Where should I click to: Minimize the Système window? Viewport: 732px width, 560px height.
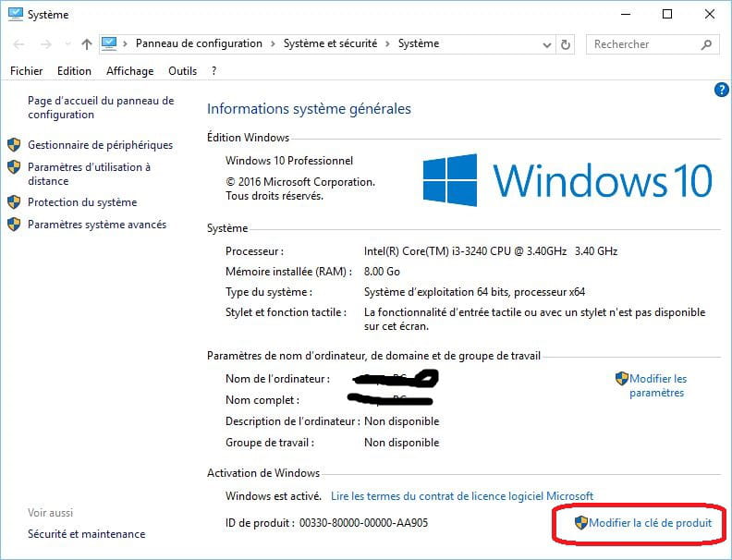pyautogui.click(x=626, y=14)
